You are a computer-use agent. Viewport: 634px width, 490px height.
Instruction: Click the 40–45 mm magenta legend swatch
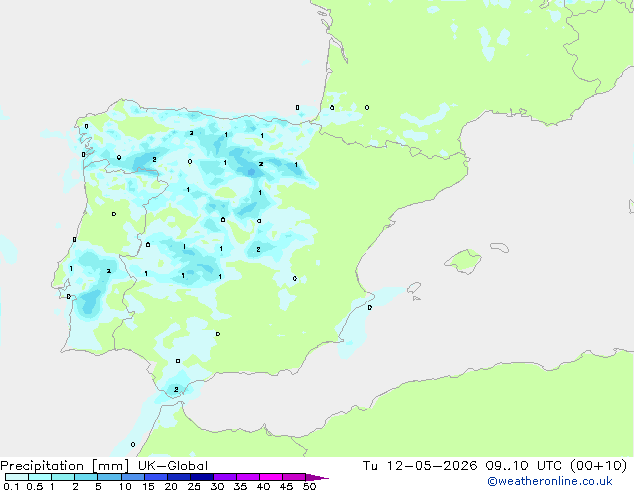click(x=271, y=477)
